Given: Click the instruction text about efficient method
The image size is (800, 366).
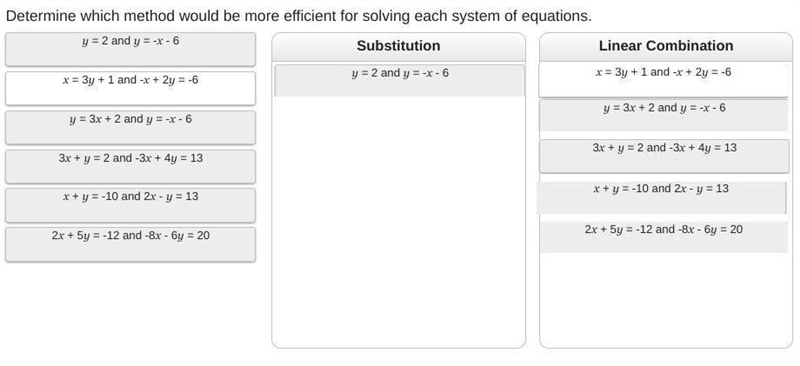Looking at the screenshot, I should click(x=299, y=16).
